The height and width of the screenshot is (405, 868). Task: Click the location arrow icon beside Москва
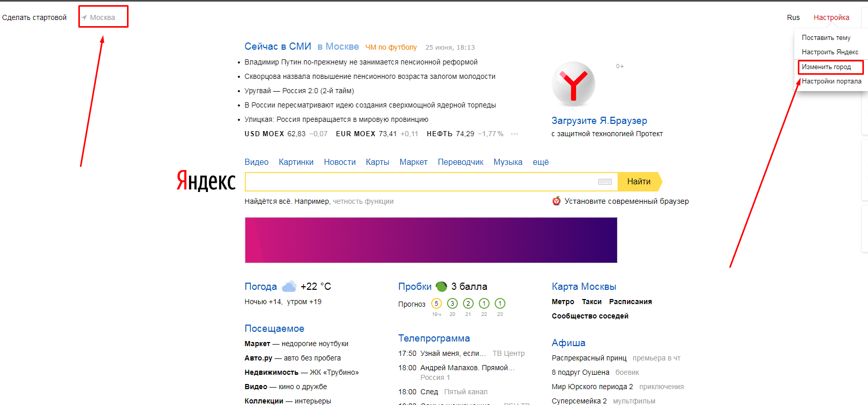(x=84, y=18)
